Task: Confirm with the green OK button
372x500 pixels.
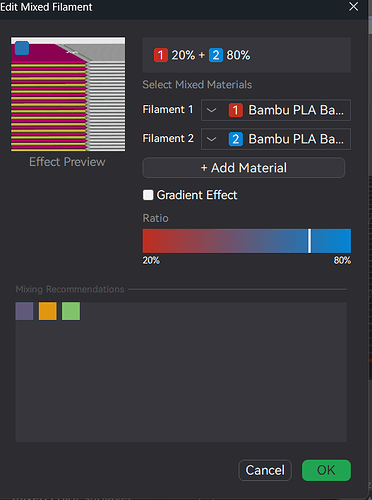Action: (x=326, y=470)
